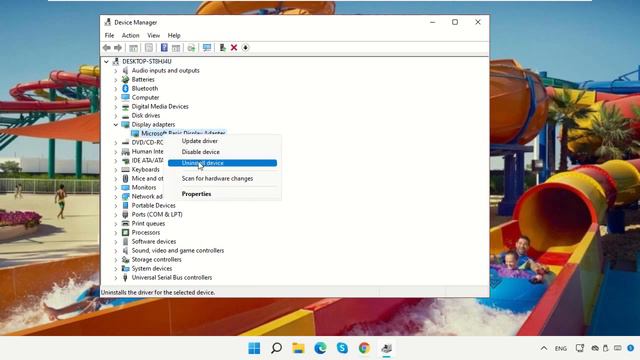
Task: Open the View menu
Action: [153, 36]
